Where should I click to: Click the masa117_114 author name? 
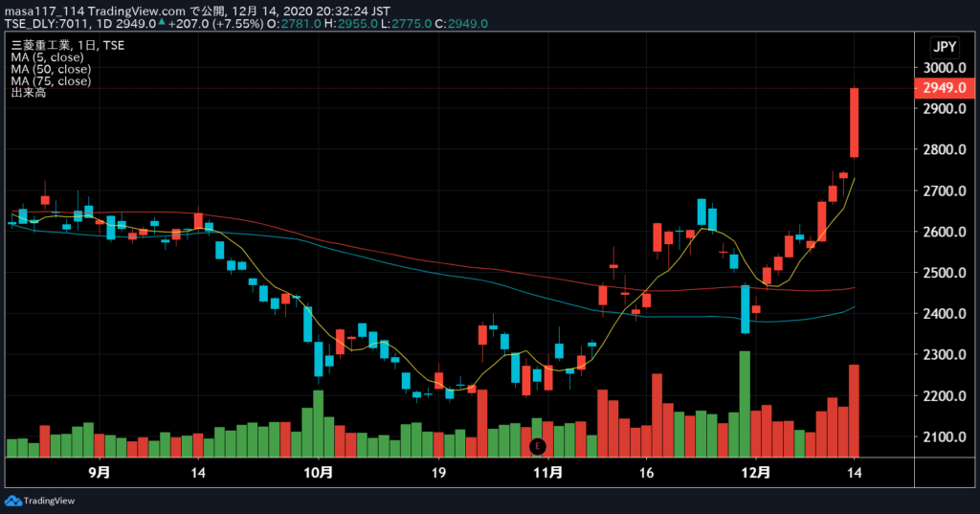click(x=44, y=11)
